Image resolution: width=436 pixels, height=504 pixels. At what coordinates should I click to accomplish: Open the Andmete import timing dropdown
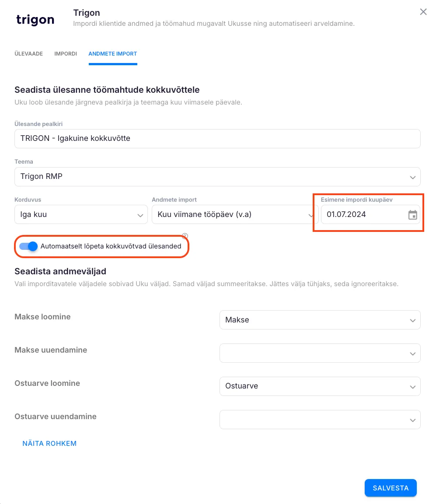tap(230, 215)
